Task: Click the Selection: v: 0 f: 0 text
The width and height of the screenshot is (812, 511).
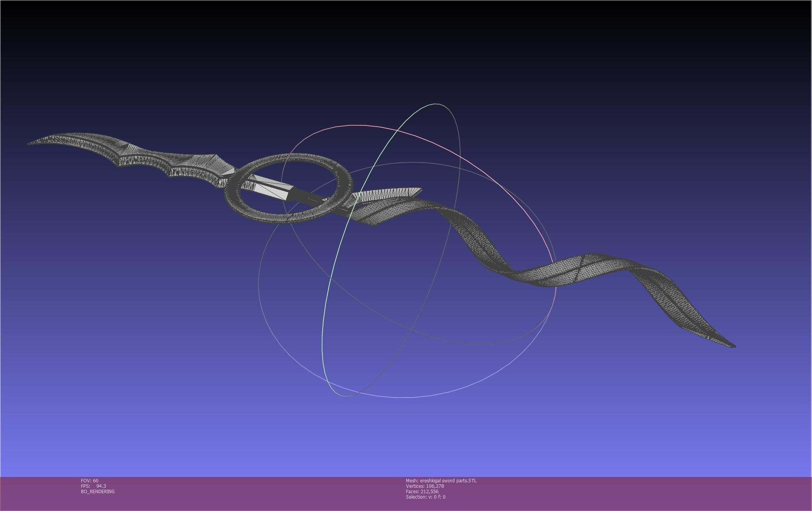Action: coord(426,497)
